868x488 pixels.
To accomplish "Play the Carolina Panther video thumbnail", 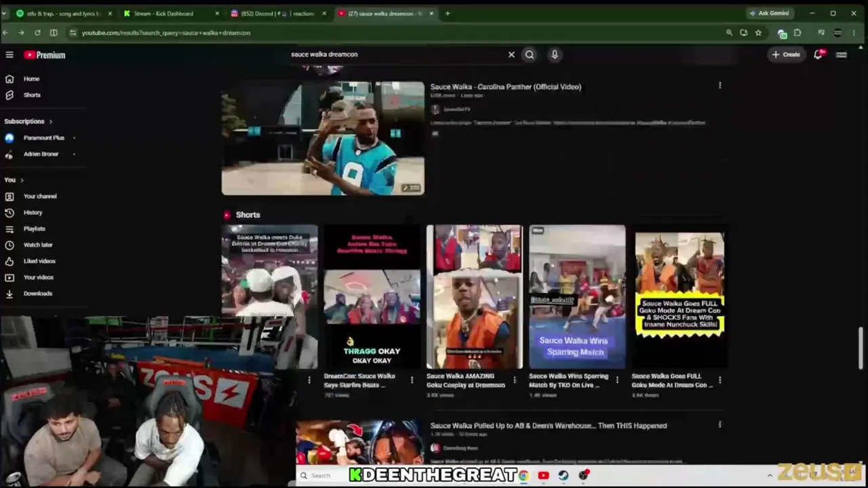I will coord(323,138).
